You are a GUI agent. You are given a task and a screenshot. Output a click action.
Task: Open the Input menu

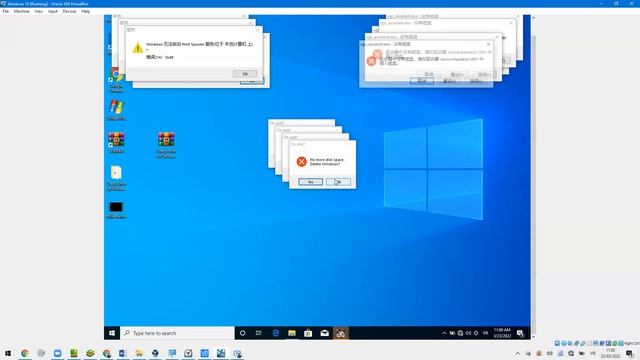click(x=53, y=11)
